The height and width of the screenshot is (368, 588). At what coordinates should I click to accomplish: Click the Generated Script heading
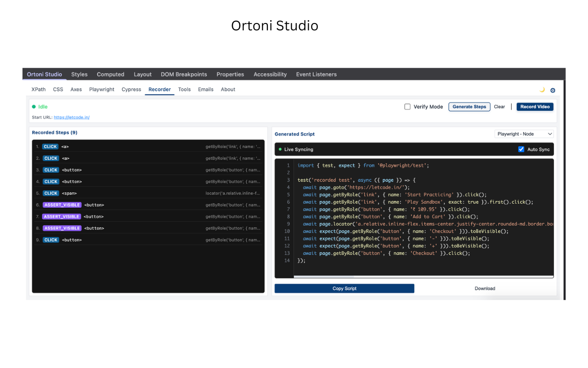tap(294, 134)
